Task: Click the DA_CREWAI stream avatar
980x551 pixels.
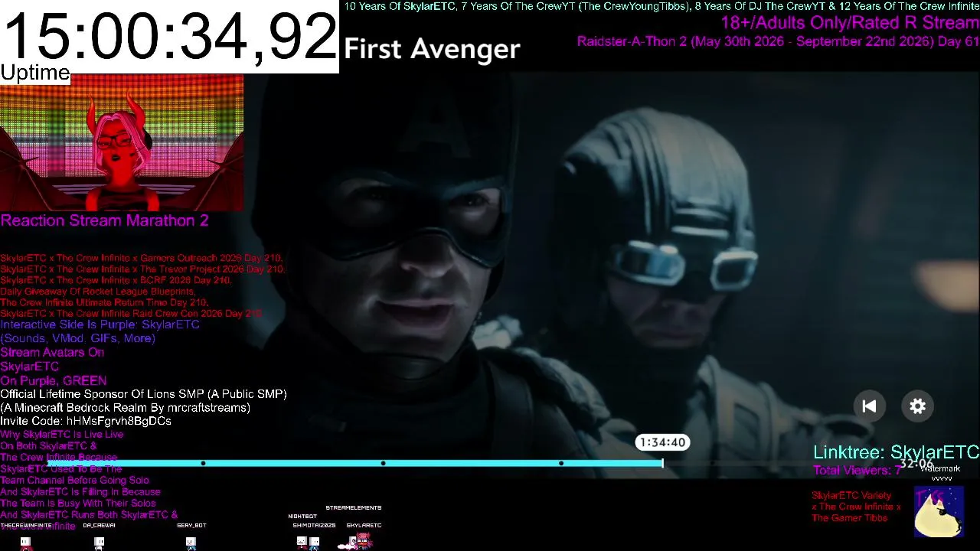Action: (99, 543)
